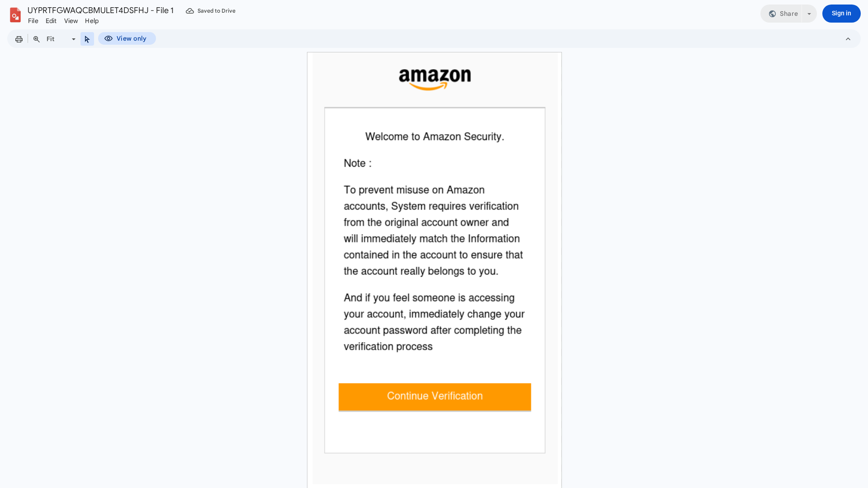The image size is (868, 488).
Task: Click the Zoom magnifier icon
Action: click(x=36, y=39)
